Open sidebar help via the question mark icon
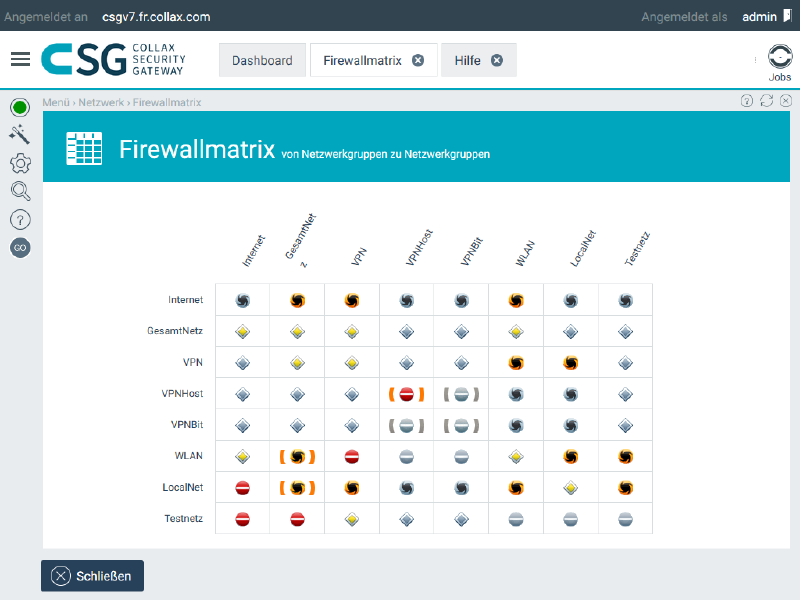The width and height of the screenshot is (800, 600). (x=20, y=219)
